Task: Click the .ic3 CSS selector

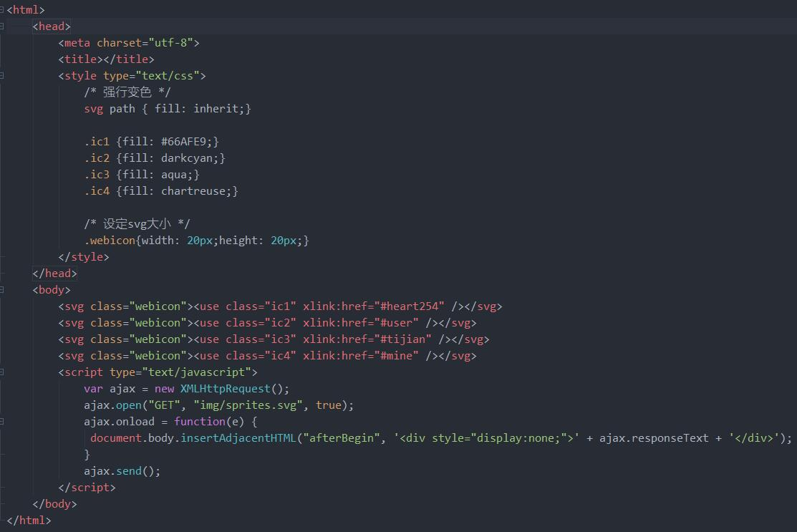Action: 97,174
